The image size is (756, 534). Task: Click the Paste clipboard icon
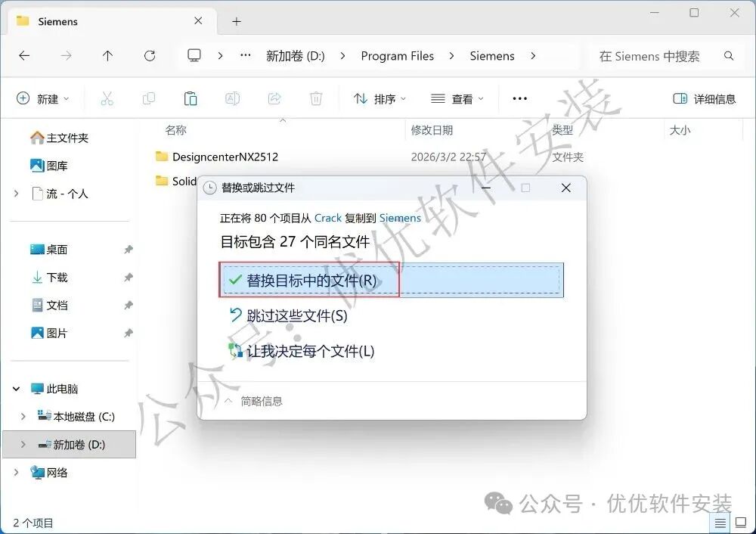point(191,99)
